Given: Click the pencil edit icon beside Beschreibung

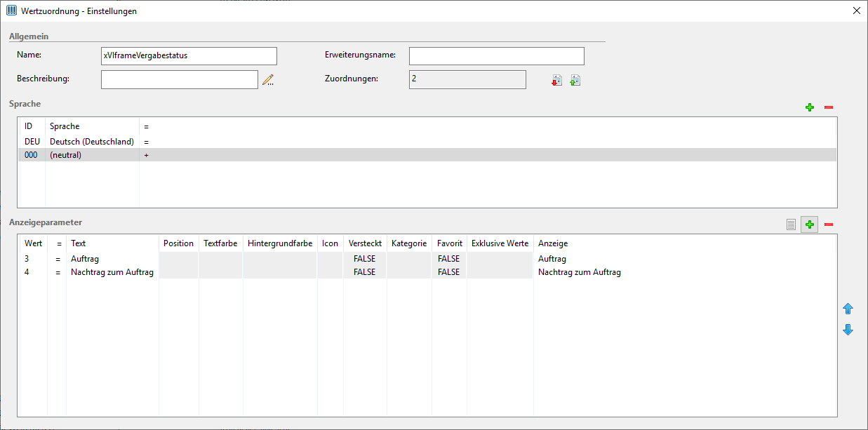Looking at the screenshot, I should click(x=267, y=80).
